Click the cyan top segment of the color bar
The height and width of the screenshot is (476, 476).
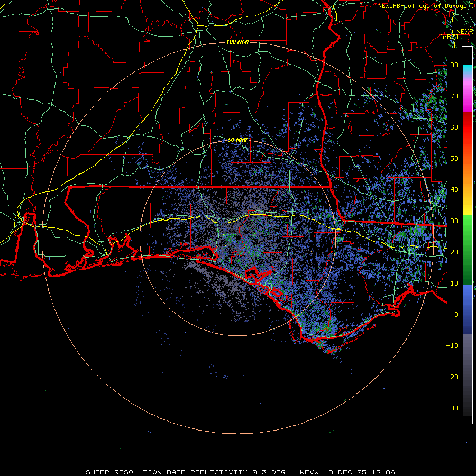tap(467, 69)
